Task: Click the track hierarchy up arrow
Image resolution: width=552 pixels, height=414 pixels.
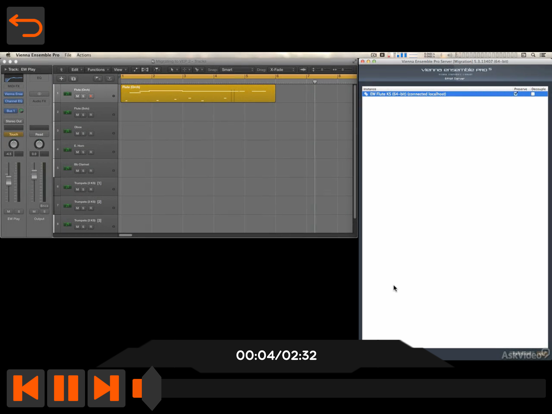Action: click(x=61, y=70)
